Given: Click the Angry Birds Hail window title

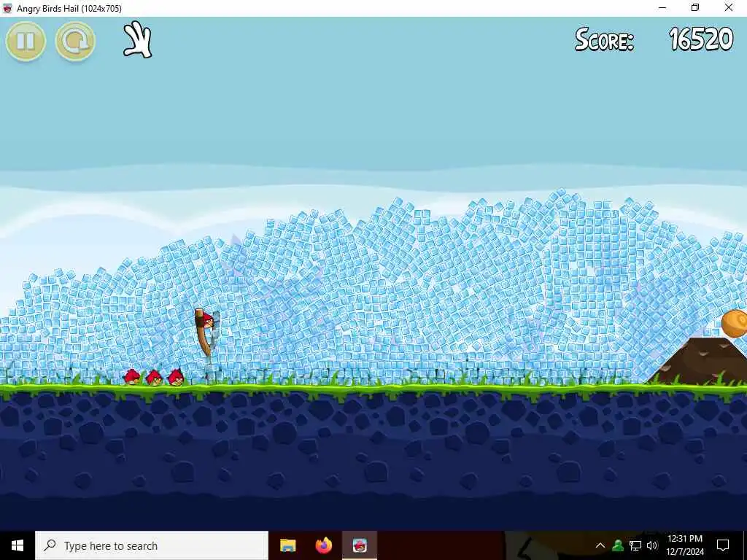Looking at the screenshot, I should click(x=69, y=8).
